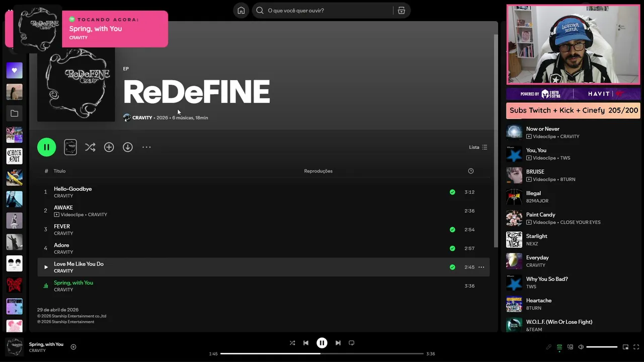Select the Adore track

pos(263,248)
